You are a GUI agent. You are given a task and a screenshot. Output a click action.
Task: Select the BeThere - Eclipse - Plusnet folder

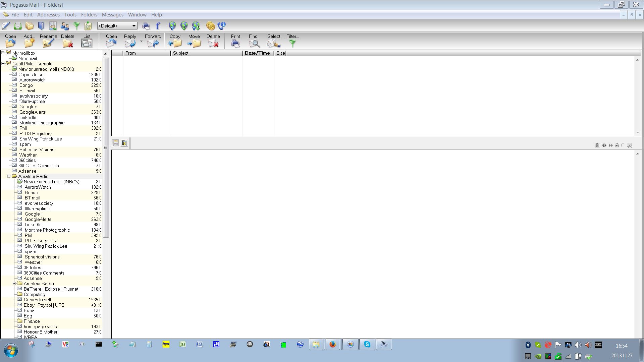[51, 289]
